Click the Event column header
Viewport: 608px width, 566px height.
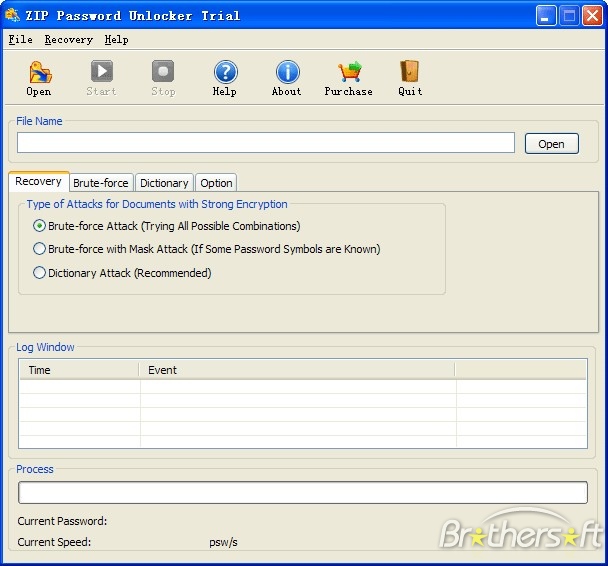297,370
